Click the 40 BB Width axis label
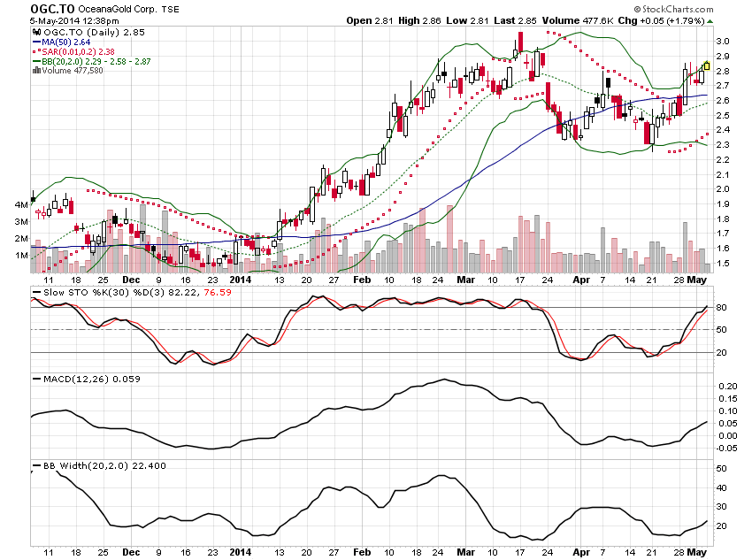 (721, 487)
